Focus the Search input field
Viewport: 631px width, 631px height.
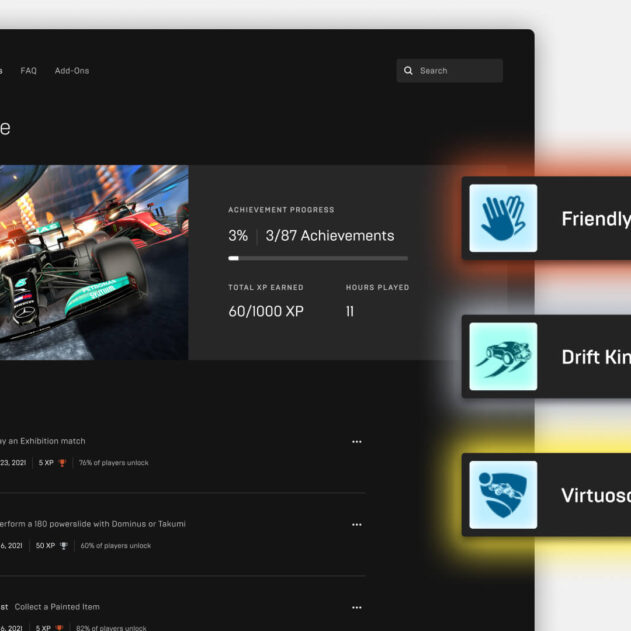450,71
